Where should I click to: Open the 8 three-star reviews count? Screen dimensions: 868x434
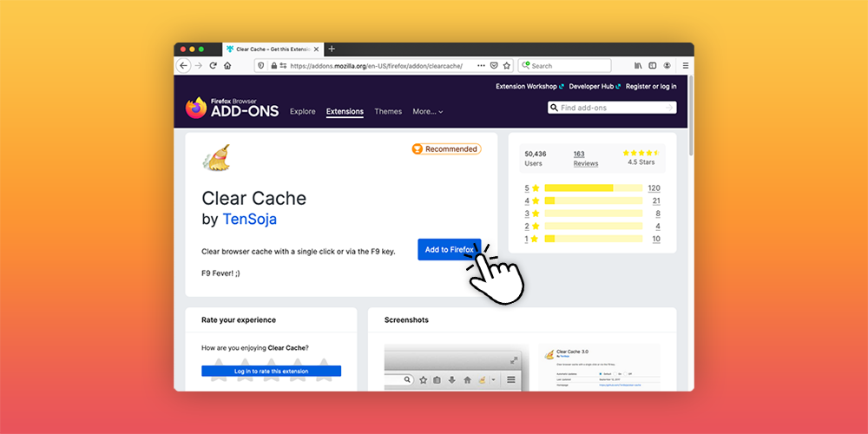(658, 214)
